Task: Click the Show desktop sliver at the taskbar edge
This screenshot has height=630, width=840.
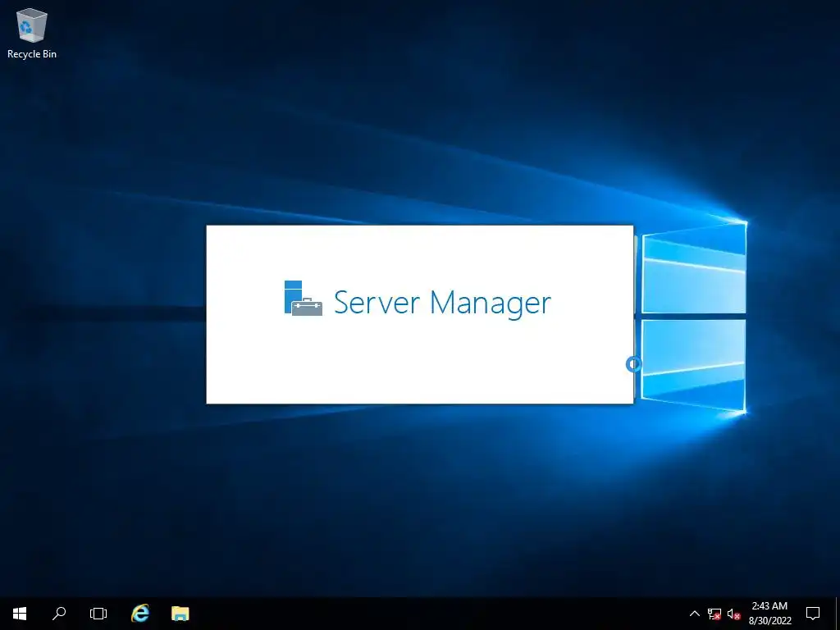Action: [x=838, y=614]
